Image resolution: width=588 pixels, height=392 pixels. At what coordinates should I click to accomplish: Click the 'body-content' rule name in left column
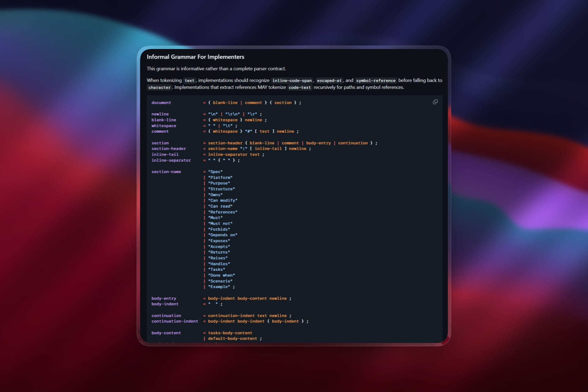coord(166,333)
